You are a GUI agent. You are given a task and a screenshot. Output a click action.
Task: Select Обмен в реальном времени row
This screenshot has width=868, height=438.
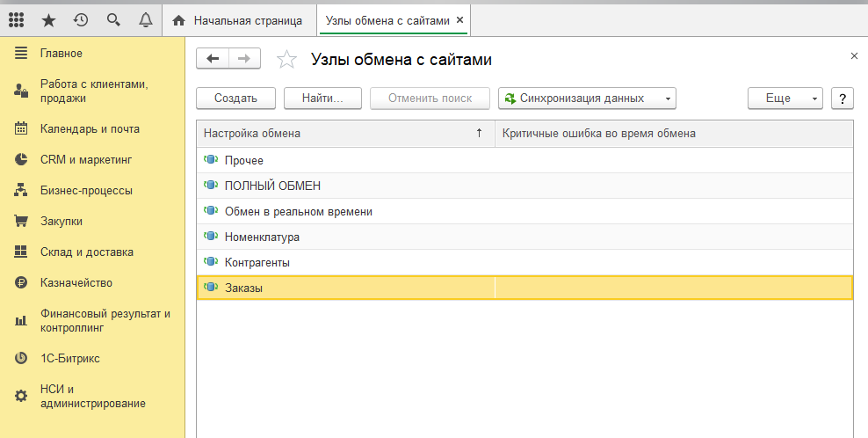point(524,211)
